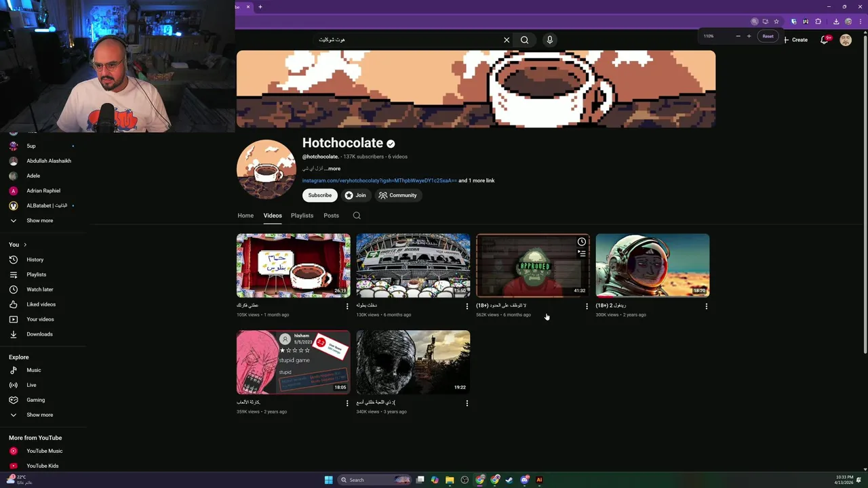Open the 18:20 astronaut video thumbnail
This screenshot has width=868, height=488.
pyautogui.click(x=652, y=266)
